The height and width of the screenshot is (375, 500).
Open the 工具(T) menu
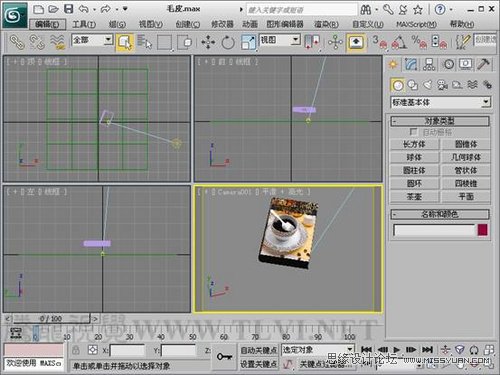84,24
